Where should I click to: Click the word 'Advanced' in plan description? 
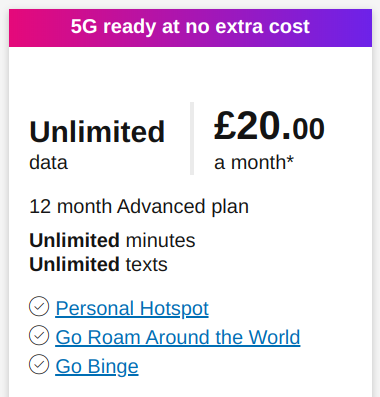pos(161,206)
